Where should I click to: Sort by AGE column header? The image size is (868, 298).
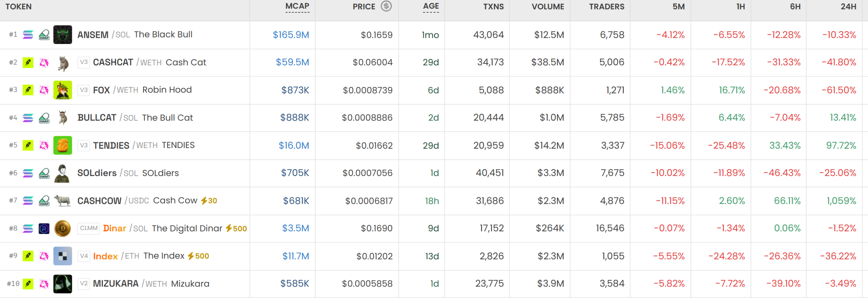(x=431, y=6)
